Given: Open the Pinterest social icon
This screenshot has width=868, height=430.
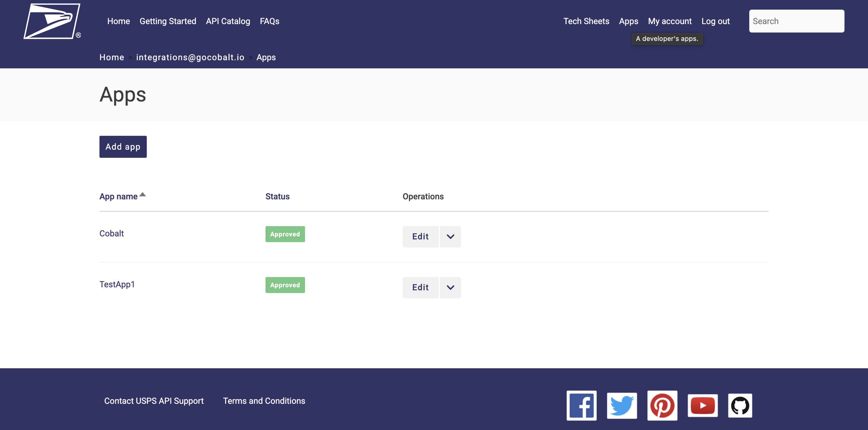Looking at the screenshot, I should (x=662, y=405).
